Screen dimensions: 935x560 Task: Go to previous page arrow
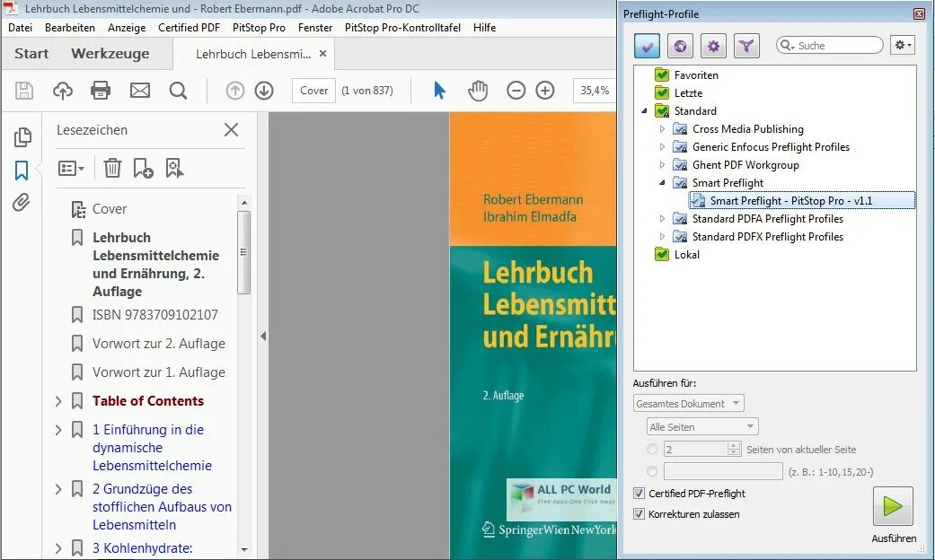[x=235, y=91]
